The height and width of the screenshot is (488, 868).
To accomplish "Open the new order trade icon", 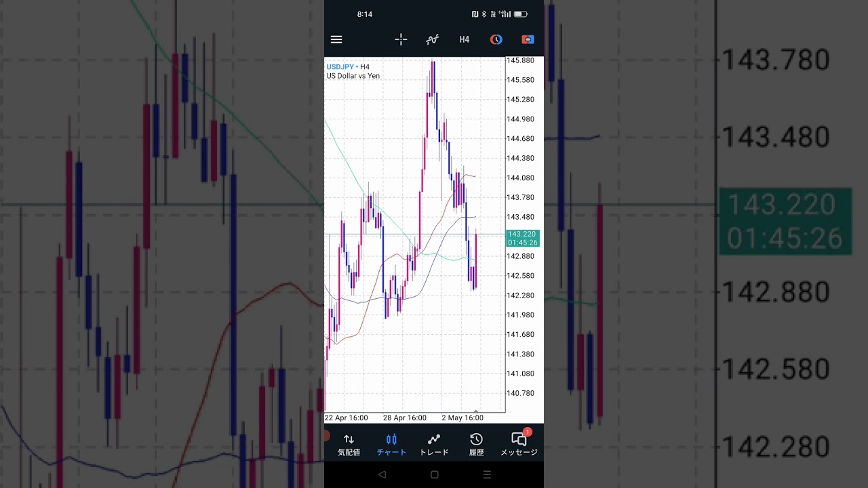I will 528,39.
